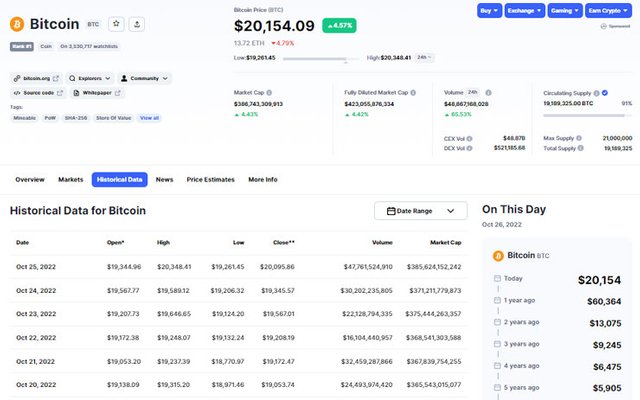The height and width of the screenshot is (400, 640).
Task: Open the News tab
Action: [x=164, y=180]
